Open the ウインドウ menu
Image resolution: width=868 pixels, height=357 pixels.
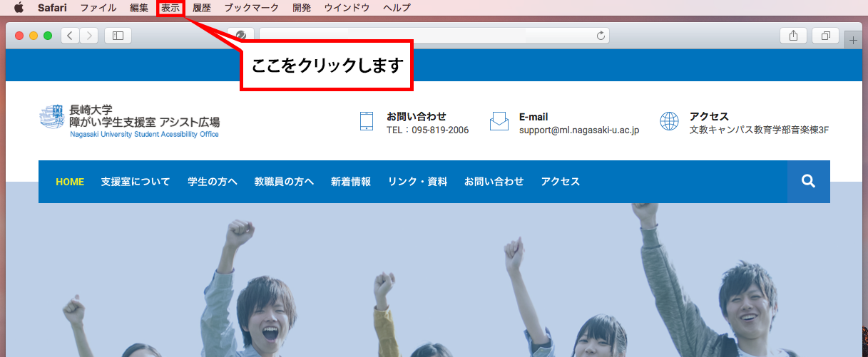[347, 8]
